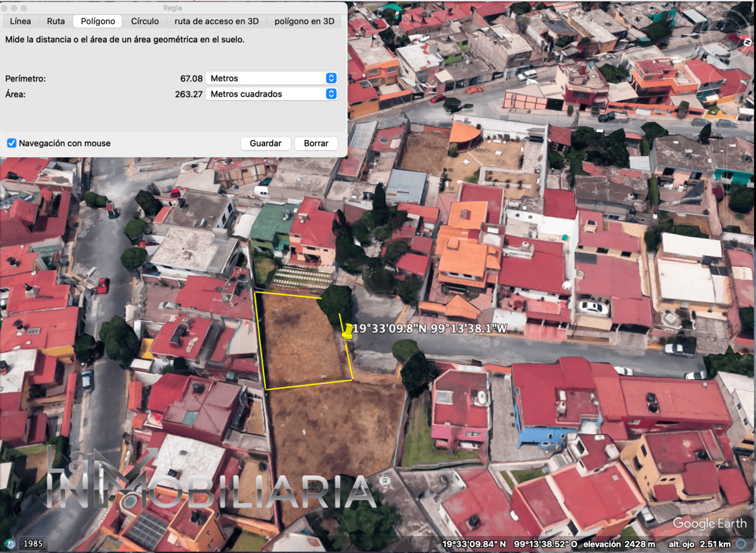Open the Círculo tab

coord(145,21)
